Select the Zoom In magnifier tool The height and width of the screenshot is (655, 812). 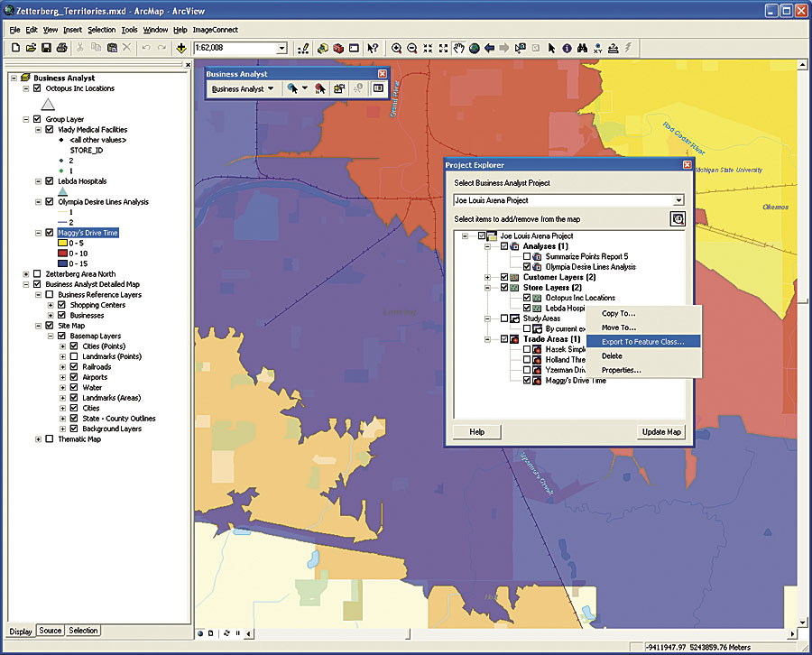tap(397, 48)
